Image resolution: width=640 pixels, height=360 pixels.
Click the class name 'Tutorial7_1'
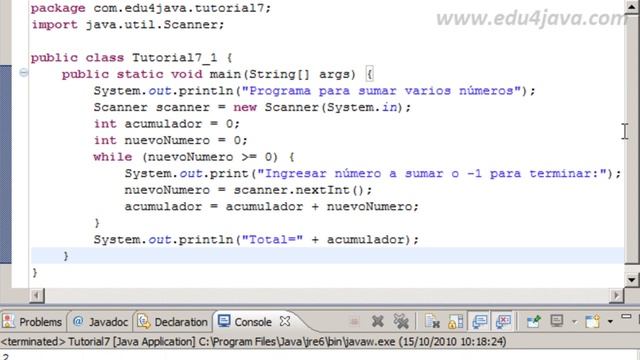174,58
